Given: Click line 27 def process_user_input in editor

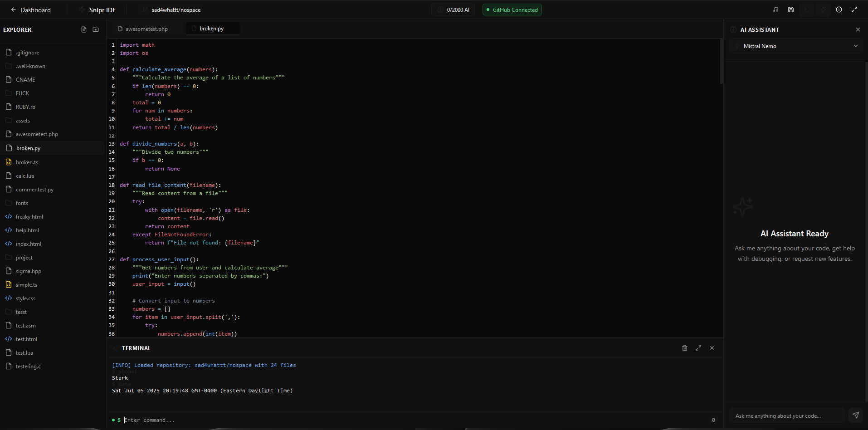Looking at the screenshot, I should [159, 259].
